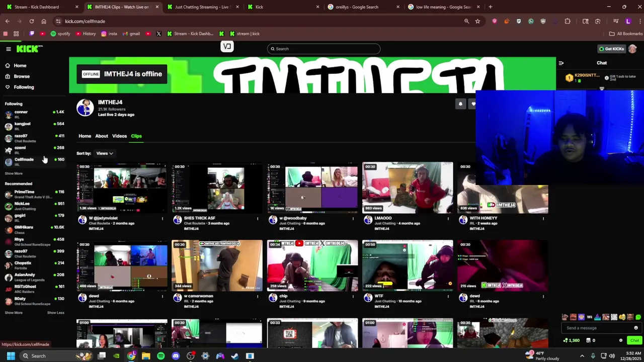
Task: Open AsianAndy recommended channel
Action: 34,277
